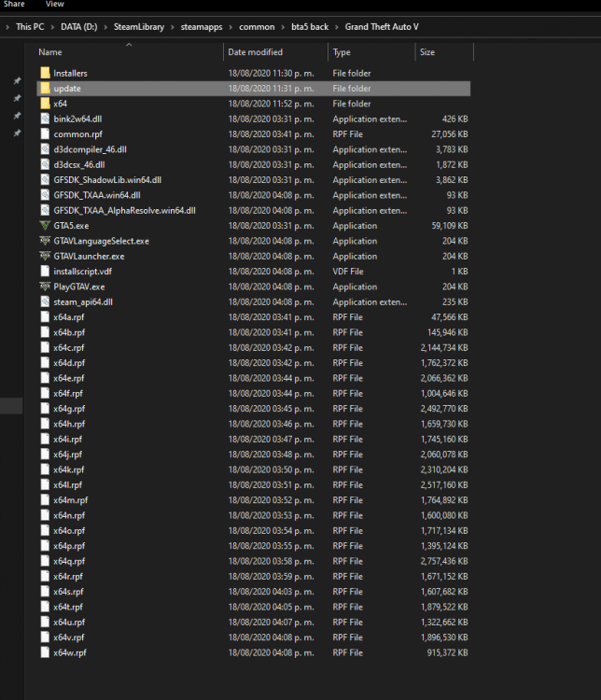Expand chevron after bta5 back breadcrumb
Viewport: 601px width, 700px height.
[x=337, y=27]
